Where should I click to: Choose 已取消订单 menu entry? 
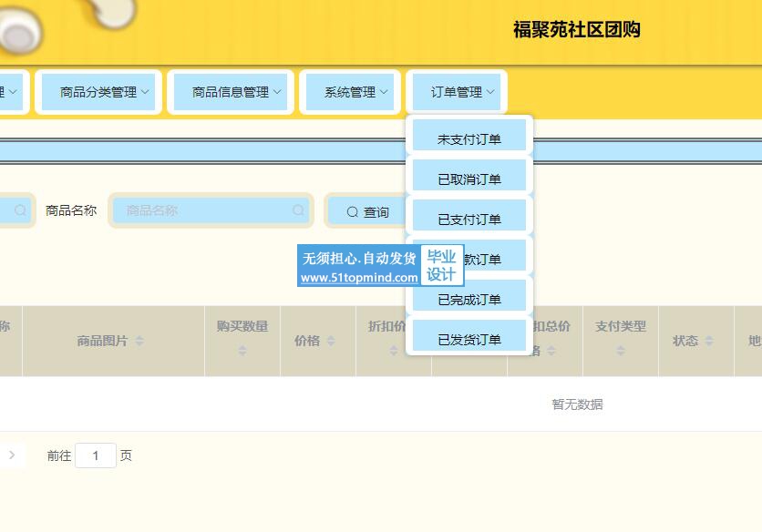[x=469, y=179]
